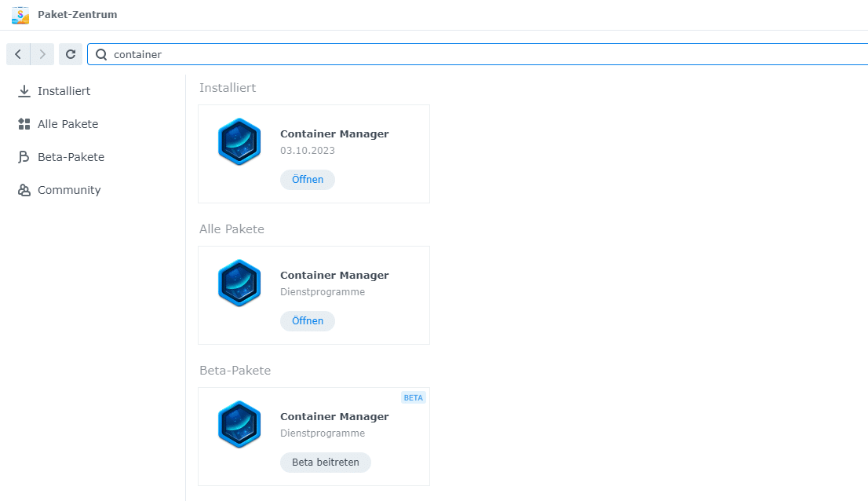Open Container Manager title dated 03.10.2023
Screen dimensions: 868x501
[x=334, y=134]
